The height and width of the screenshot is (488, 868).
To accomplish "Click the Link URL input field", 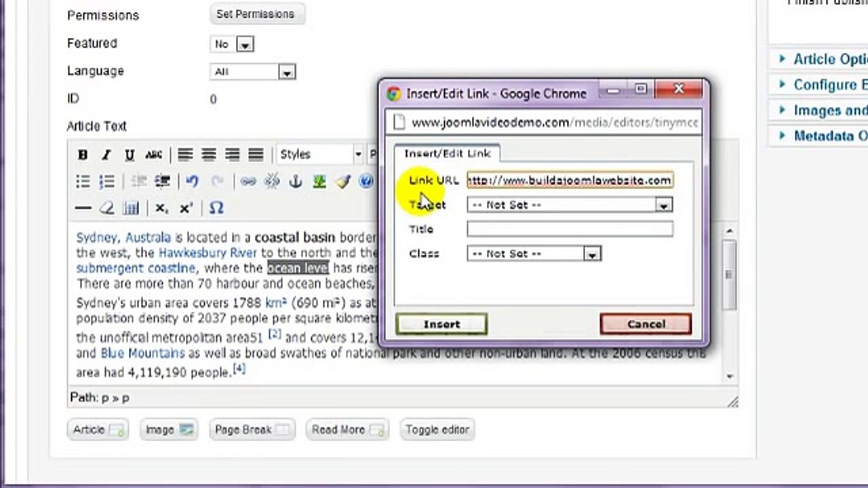I will click(x=570, y=180).
